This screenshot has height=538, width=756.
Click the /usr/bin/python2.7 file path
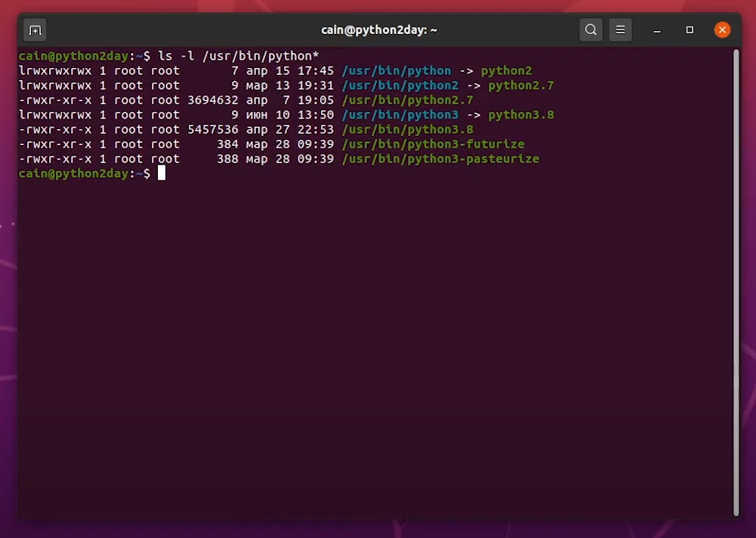point(407,100)
